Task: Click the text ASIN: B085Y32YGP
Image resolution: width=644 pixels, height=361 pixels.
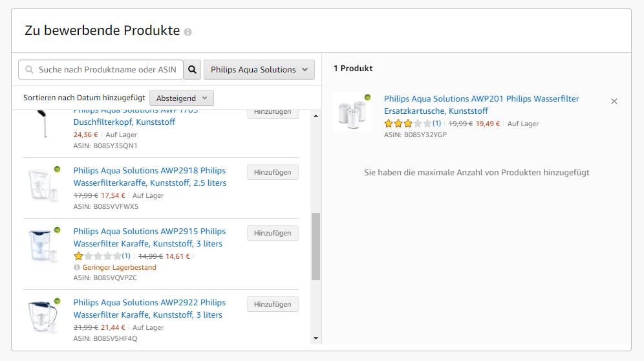Action: 415,135
